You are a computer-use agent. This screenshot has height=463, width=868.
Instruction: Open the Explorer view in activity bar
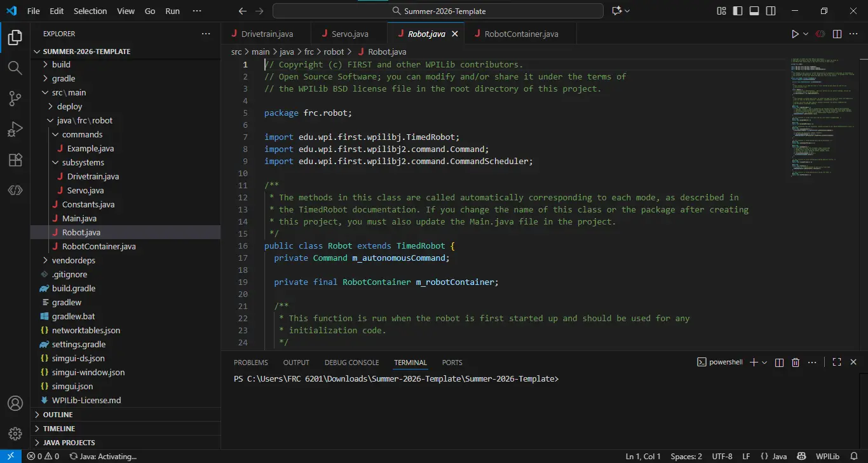point(15,38)
